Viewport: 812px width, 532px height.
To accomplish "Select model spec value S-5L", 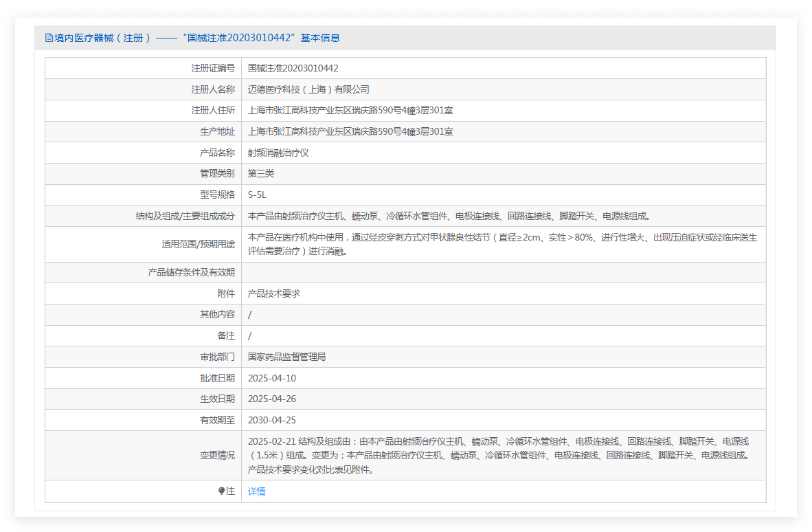I will tap(257, 195).
